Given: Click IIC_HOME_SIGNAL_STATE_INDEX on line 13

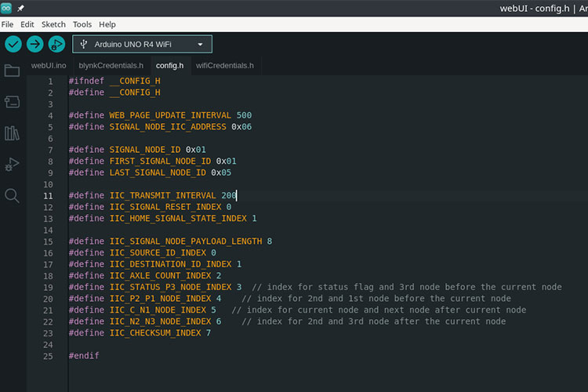Looking at the screenshot, I should coord(178,218).
